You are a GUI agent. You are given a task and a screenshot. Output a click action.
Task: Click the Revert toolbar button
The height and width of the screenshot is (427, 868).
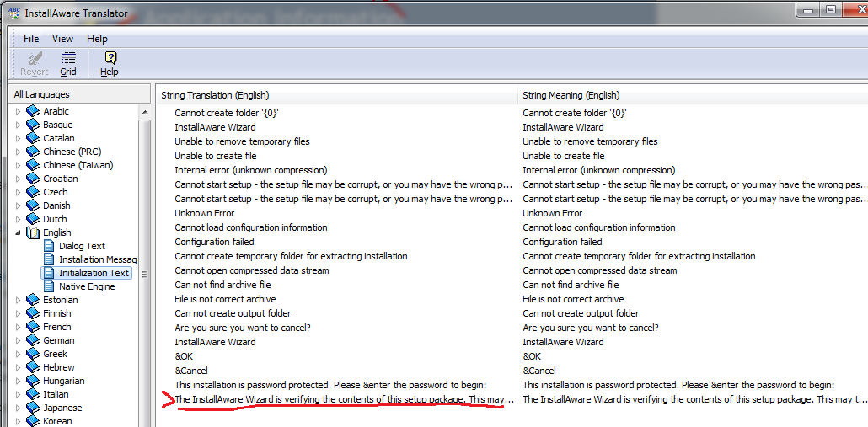[35, 64]
